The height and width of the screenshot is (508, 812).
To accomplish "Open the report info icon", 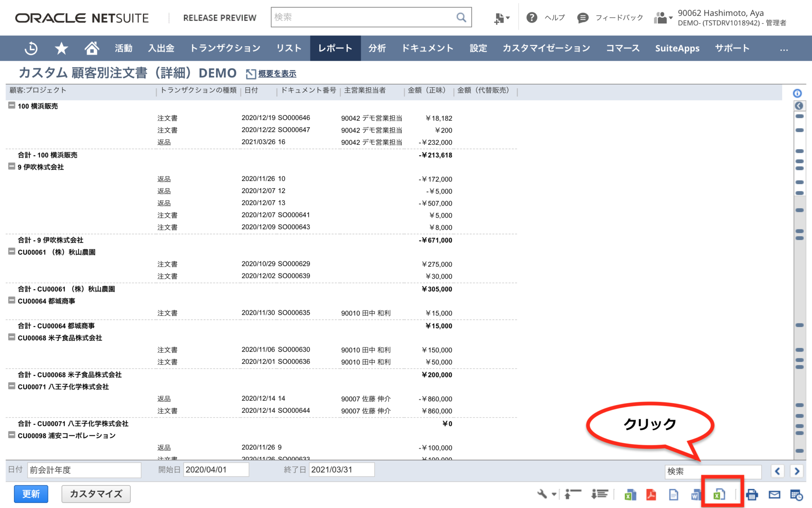I will pos(797,93).
